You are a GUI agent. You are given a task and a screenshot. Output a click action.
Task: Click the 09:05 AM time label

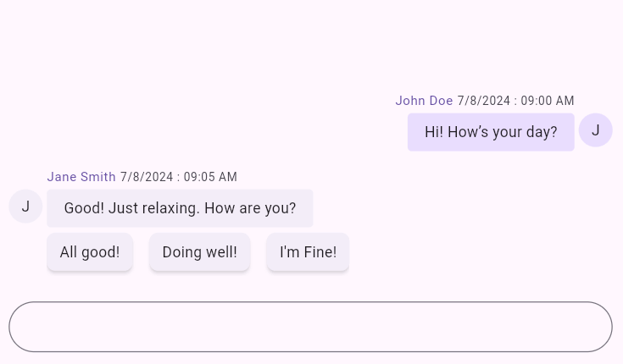click(210, 177)
